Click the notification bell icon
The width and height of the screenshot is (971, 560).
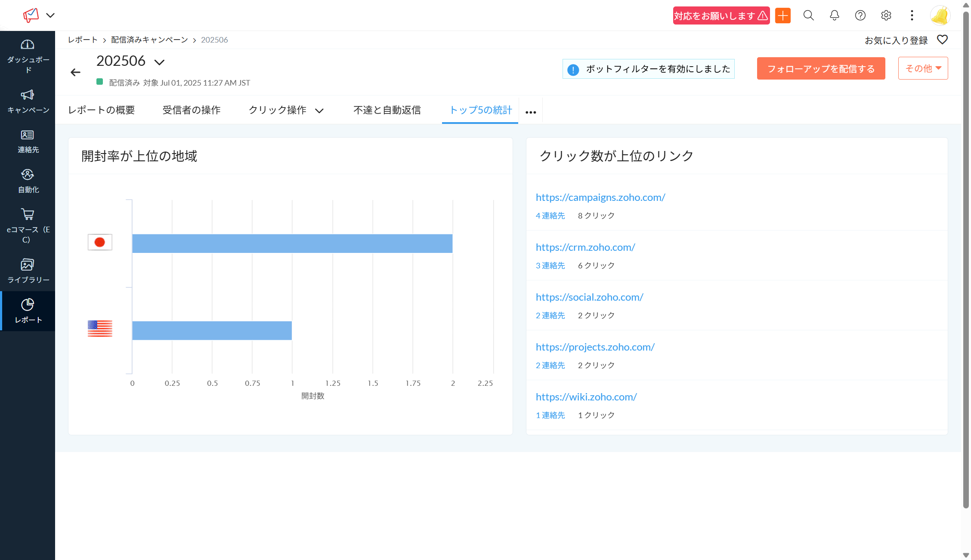[x=834, y=15]
